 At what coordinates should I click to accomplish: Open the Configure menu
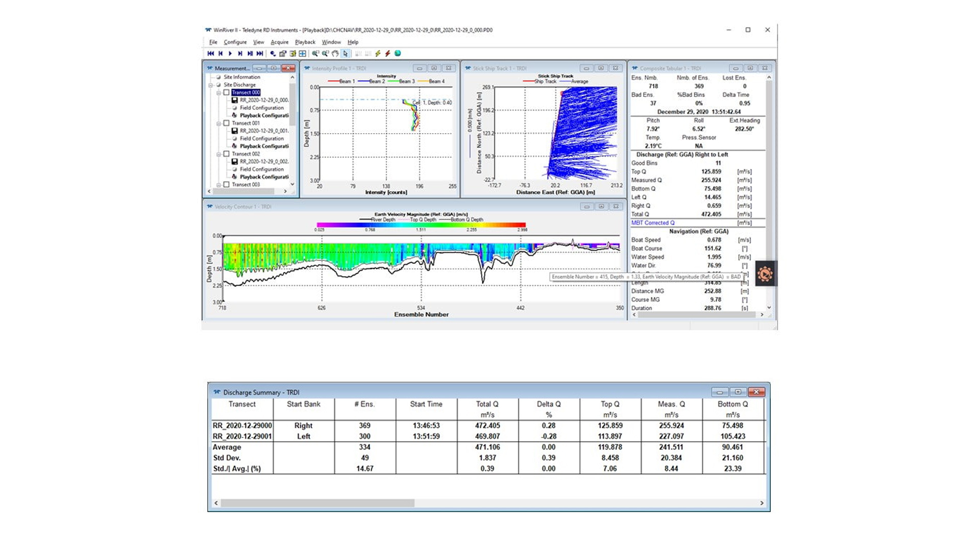point(235,42)
